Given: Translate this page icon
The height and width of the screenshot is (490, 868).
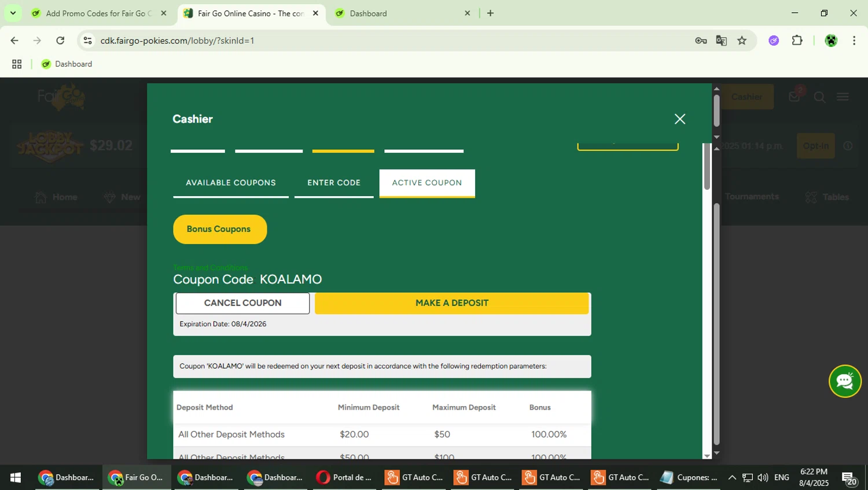Looking at the screenshot, I should [x=722, y=40].
